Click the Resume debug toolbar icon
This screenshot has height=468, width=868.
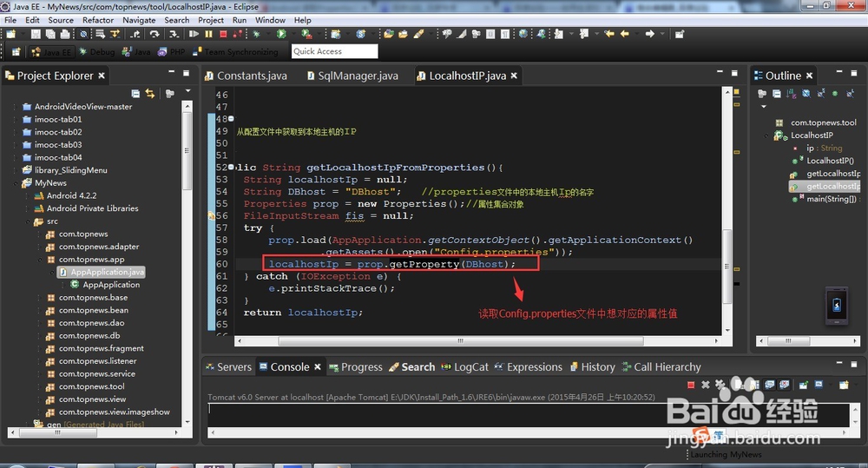pos(194,35)
